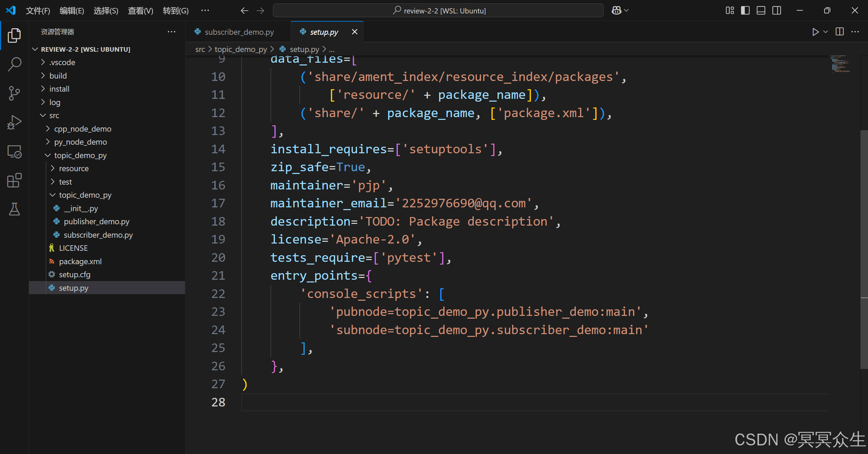Open the Source Control view
The width and height of the screenshot is (868, 454).
14,93
